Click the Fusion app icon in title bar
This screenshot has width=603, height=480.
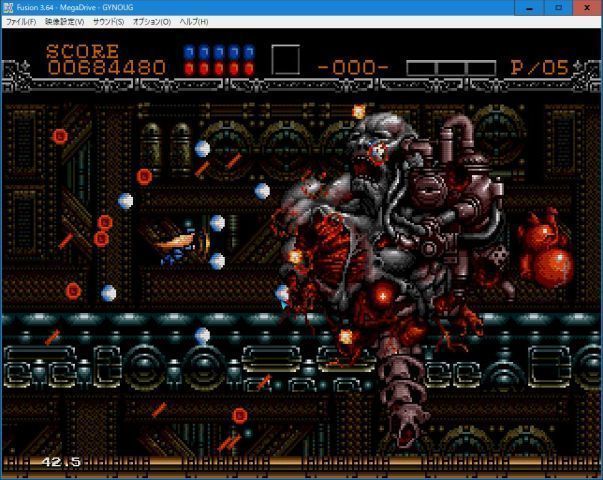8,7
